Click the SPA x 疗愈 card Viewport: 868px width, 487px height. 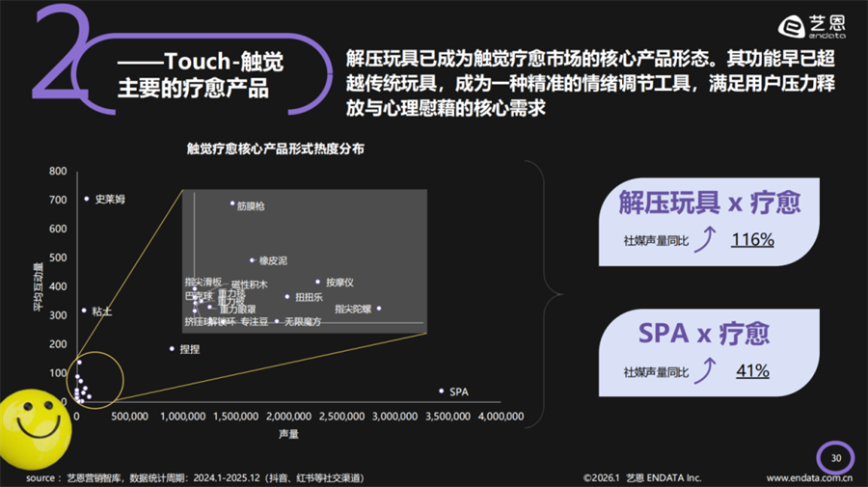pyautogui.click(x=711, y=348)
